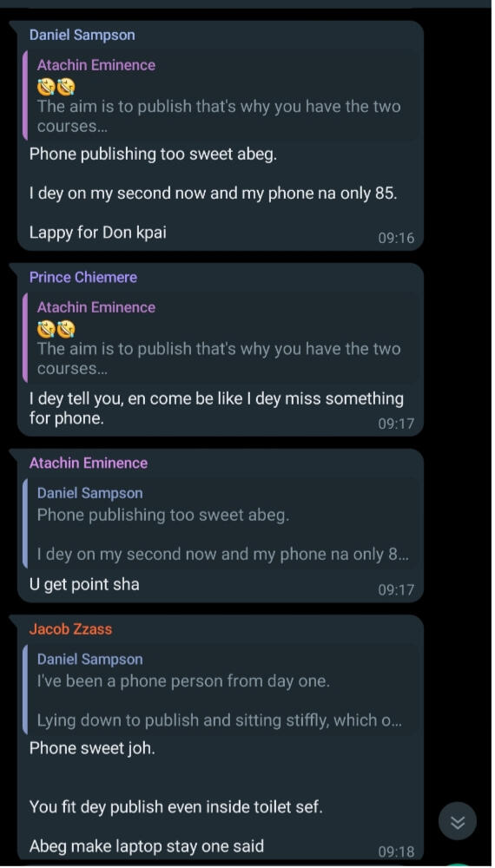
Task: Jump to quoted Atachin Eminence reply in Prince's message
Action: point(221,338)
